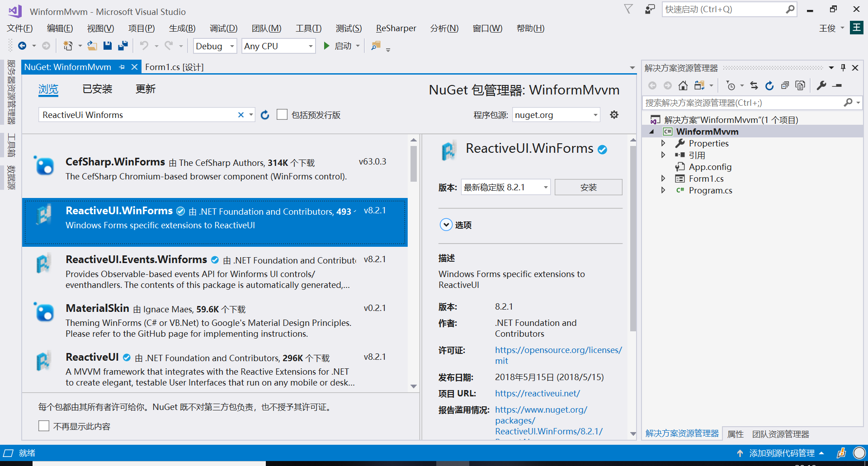Viewport: 868px width, 466px height.
Task: Click the Save All toolbar icon
Action: 123,46
